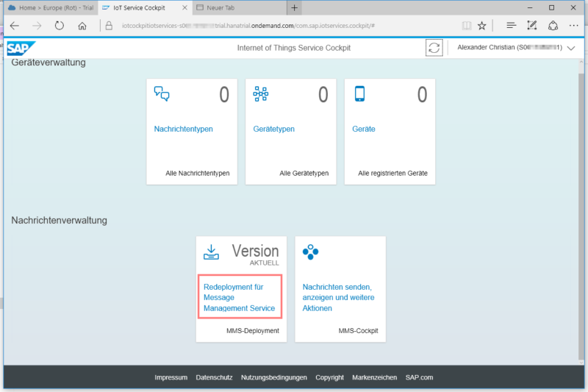
Task: Click the MMS-Cockpit tile caption
Action: (x=358, y=331)
